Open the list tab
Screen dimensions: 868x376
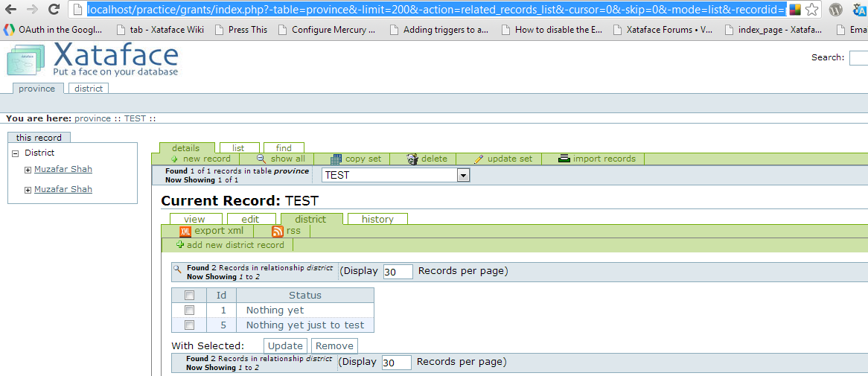click(239, 148)
